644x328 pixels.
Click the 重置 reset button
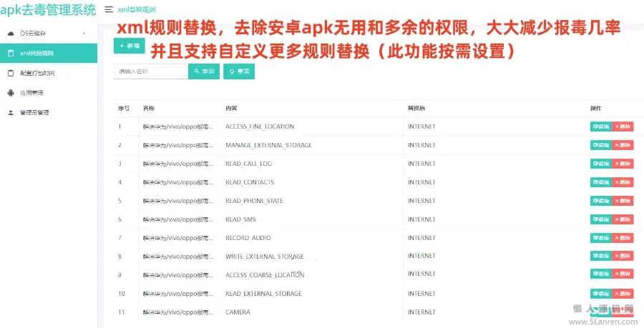[x=239, y=71]
